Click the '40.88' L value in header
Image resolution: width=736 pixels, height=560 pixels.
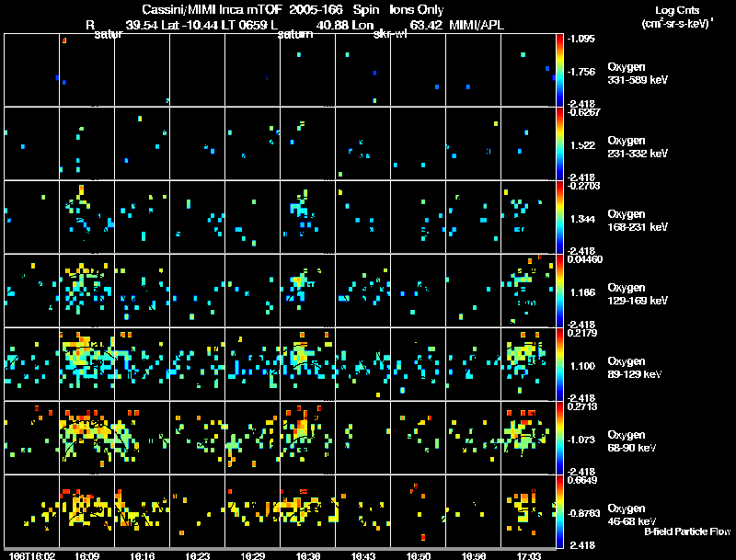pyautogui.click(x=332, y=25)
